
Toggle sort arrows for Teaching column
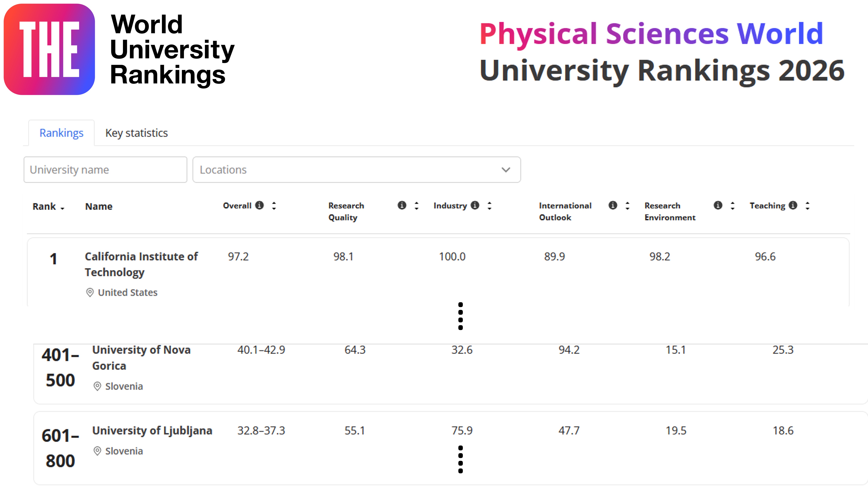pos(807,206)
